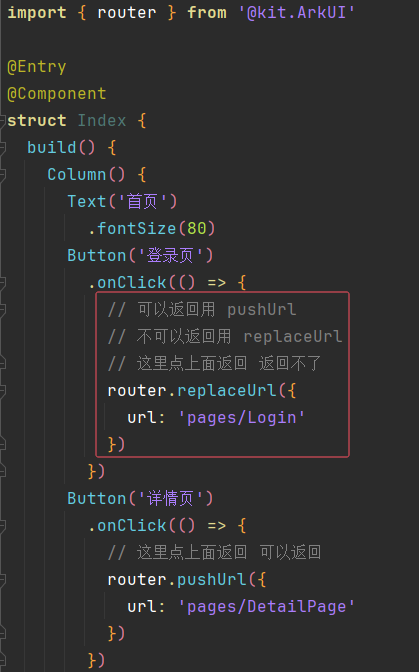Collapse the Column() block fold marker
The width and height of the screenshot is (419, 672).
tap(3, 174)
